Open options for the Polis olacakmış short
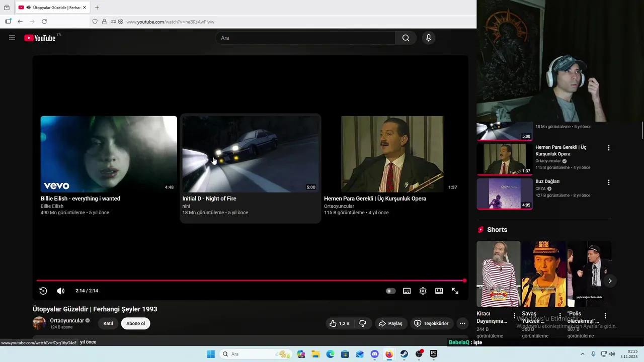 point(605,316)
